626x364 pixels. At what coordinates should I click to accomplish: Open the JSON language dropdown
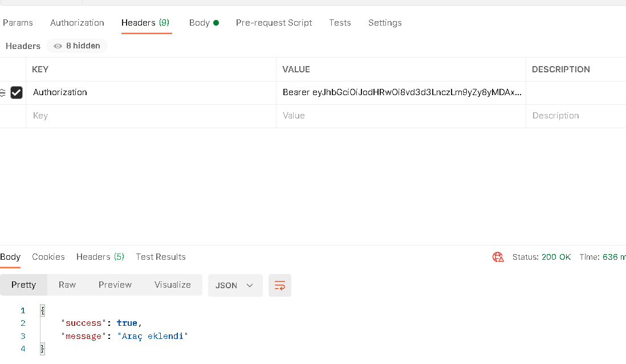(x=235, y=285)
